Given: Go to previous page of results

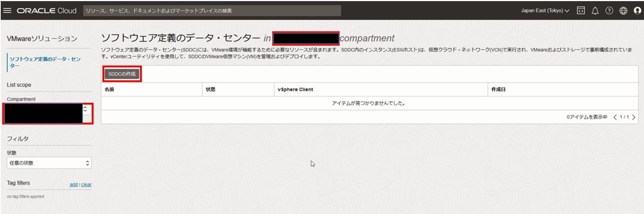Looking at the screenshot, I should point(615,117).
